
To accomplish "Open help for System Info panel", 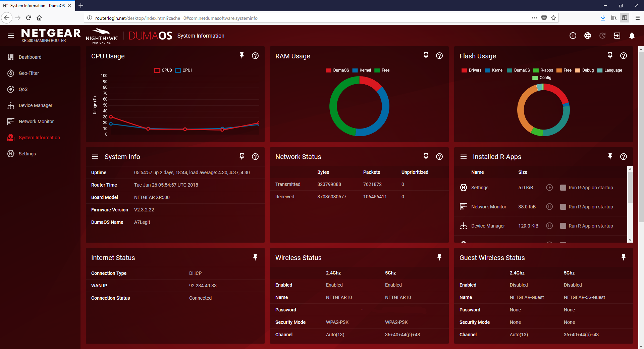I will (255, 156).
